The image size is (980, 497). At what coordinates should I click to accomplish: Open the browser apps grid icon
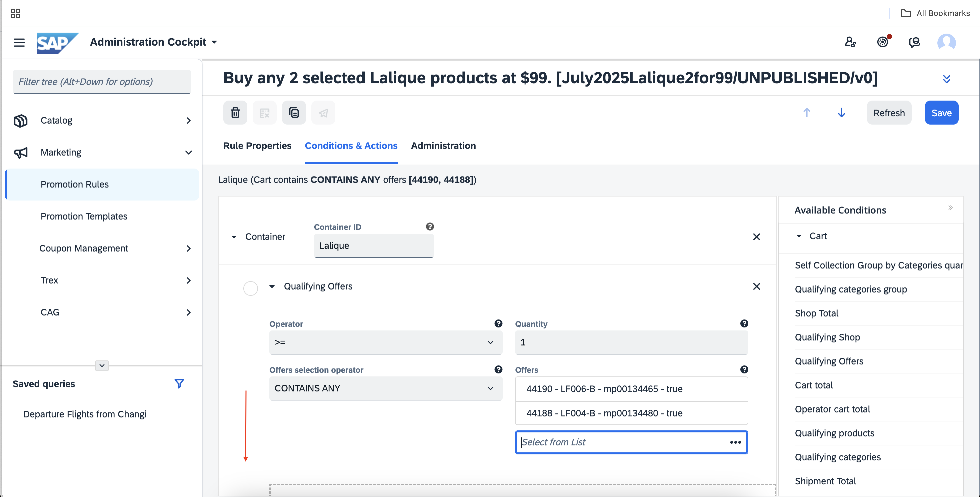(15, 13)
